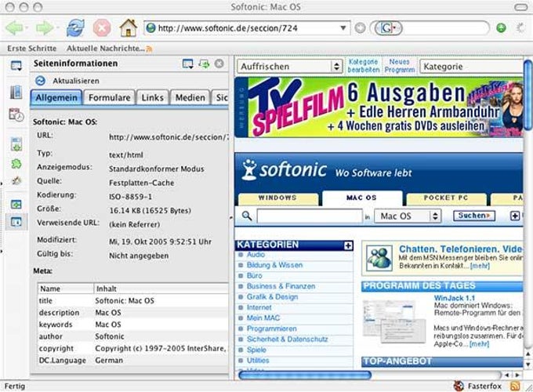Click inside the Google search field
Screen dimensions: 533x392
click(x=445, y=28)
